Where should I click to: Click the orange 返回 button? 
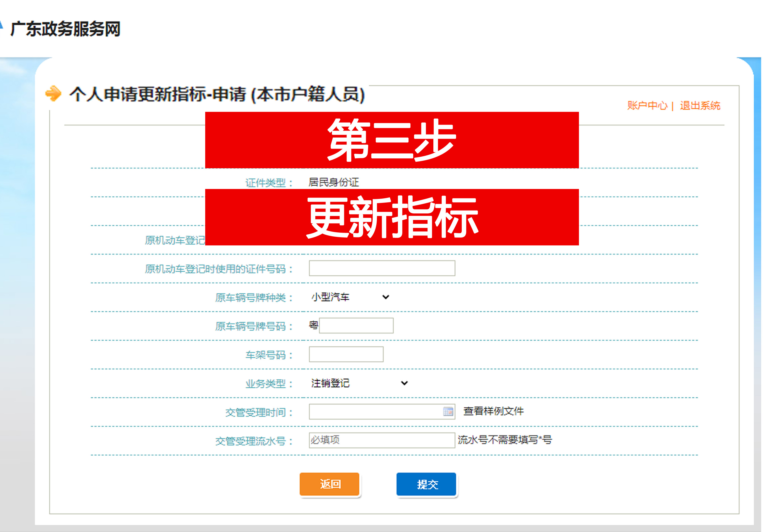coord(329,484)
